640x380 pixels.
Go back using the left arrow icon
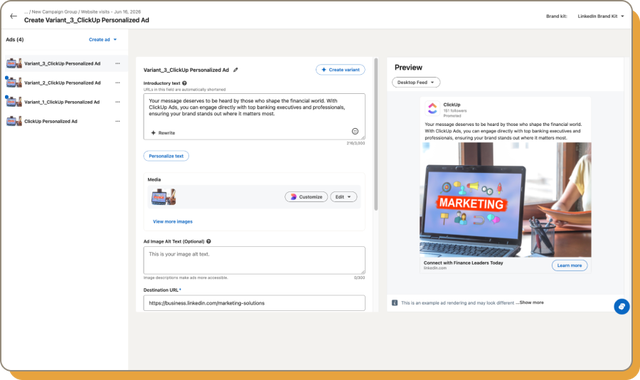click(x=13, y=16)
